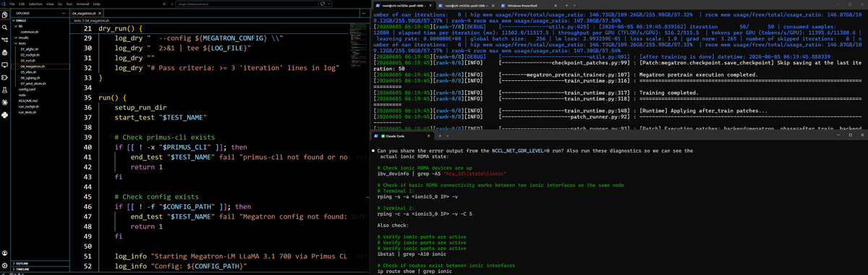Open the Selection menu
Image resolution: width=868 pixels, height=275 pixels.
(x=35, y=4)
